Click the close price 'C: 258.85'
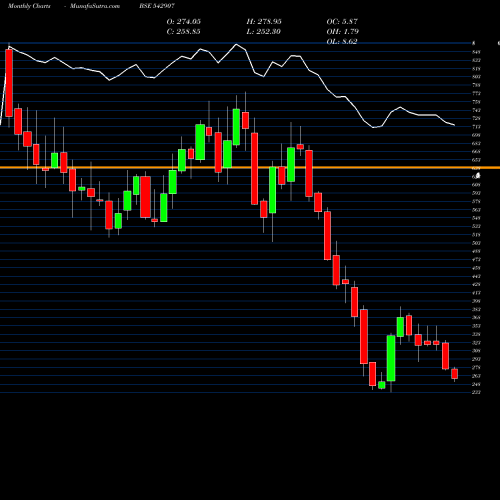 [184, 32]
